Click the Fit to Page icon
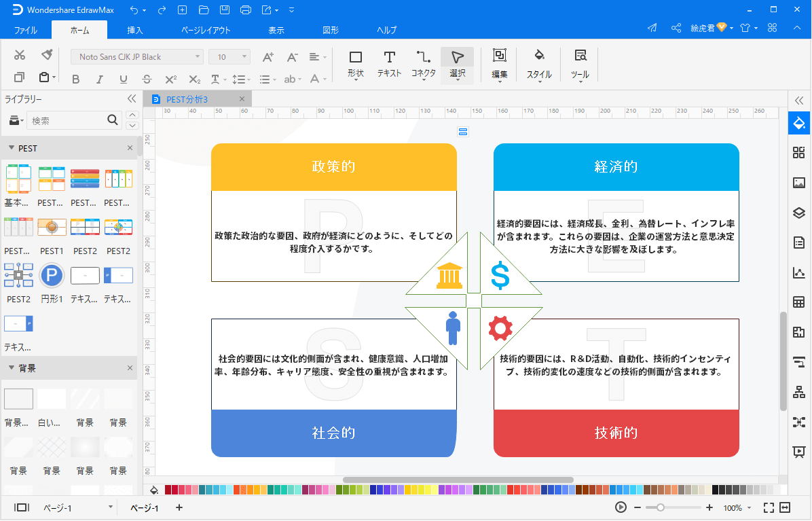812x521 pixels. [769, 507]
